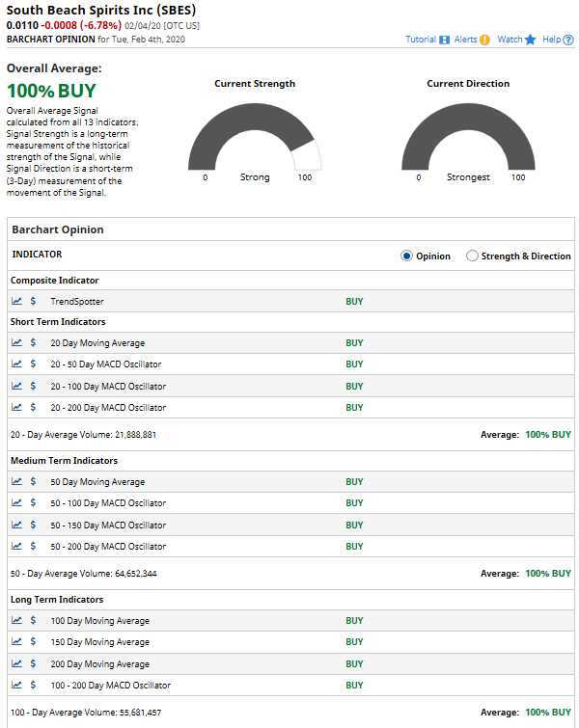579x728 pixels.
Task: Click the Current Strength gauge
Action: coord(255,137)
